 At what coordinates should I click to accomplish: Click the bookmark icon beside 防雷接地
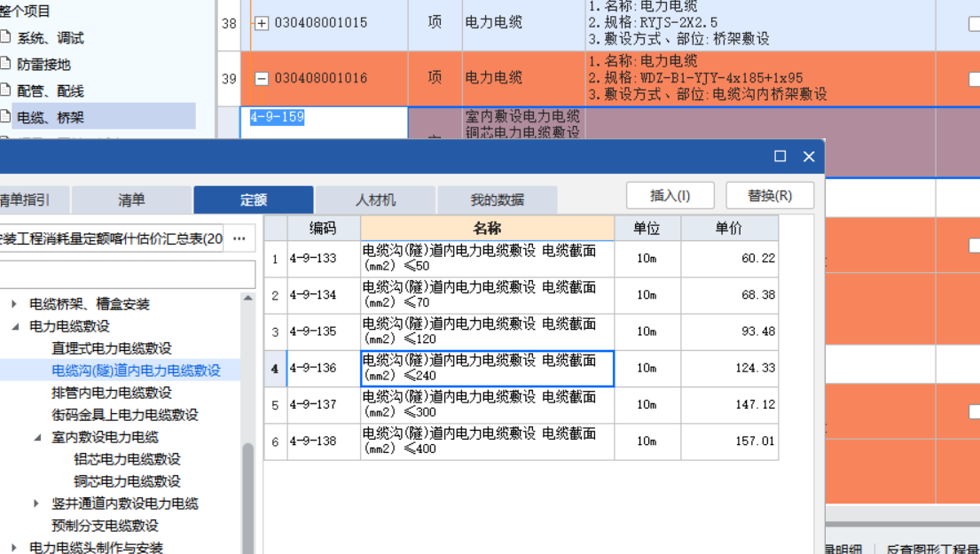point(6,64)
